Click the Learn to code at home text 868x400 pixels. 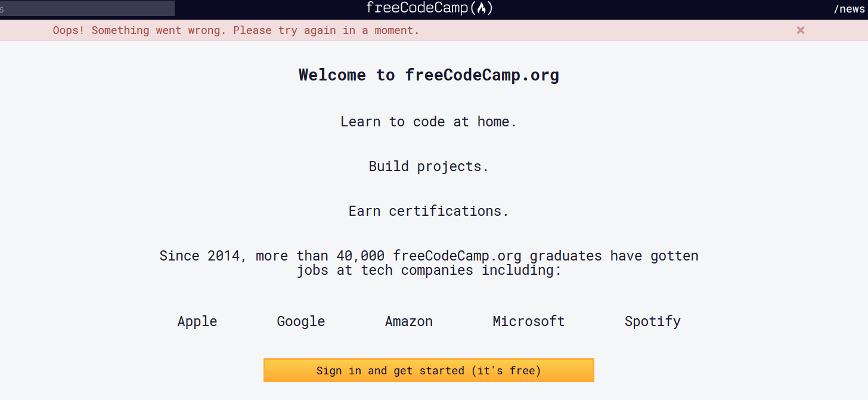429,122
